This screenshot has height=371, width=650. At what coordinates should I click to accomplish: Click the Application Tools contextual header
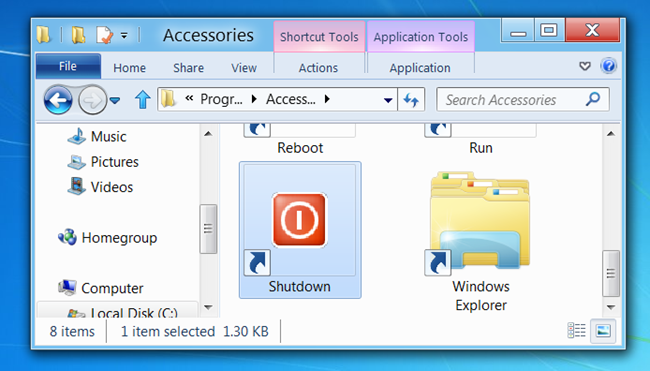click(x=421, y=37)
